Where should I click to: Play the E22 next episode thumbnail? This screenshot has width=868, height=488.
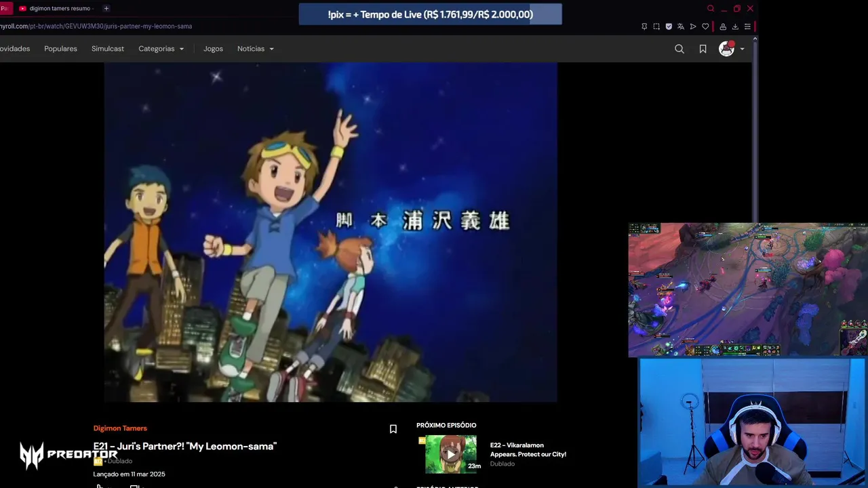pos(450,454)
